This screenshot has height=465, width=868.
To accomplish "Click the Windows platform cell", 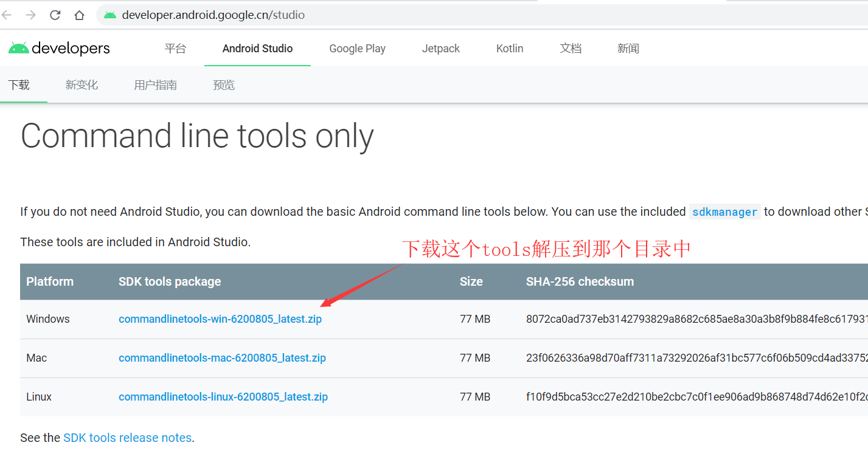I will pos(48,319).
